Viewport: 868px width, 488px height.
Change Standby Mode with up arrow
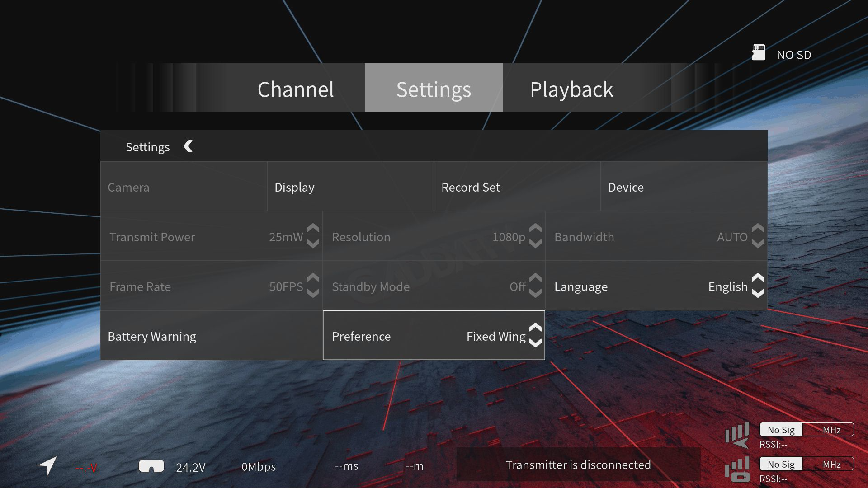pos(535,278)
